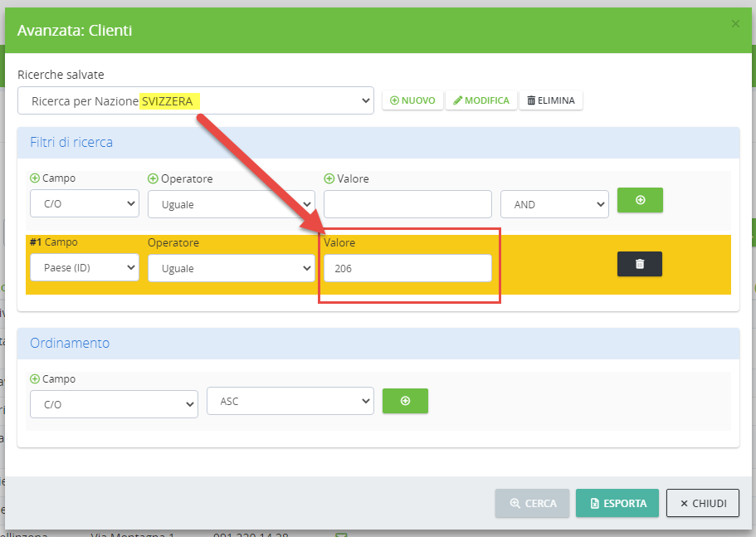
Task: Click plus icon beside filter Campo label
Action: (x=35, y=178)
